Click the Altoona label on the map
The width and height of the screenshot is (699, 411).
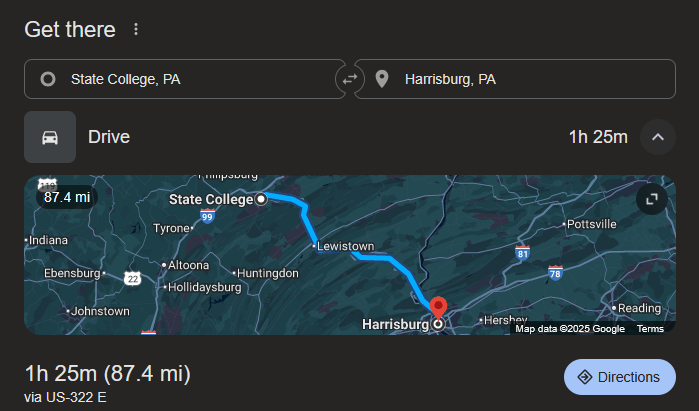tap(187, 266)
